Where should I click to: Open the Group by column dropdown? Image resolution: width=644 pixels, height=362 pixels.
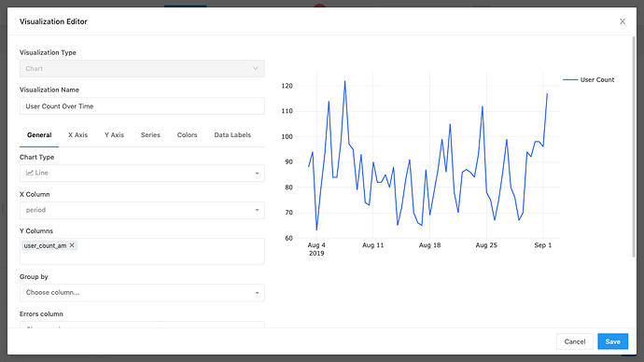pyautogui.click(x=142, y=293)
